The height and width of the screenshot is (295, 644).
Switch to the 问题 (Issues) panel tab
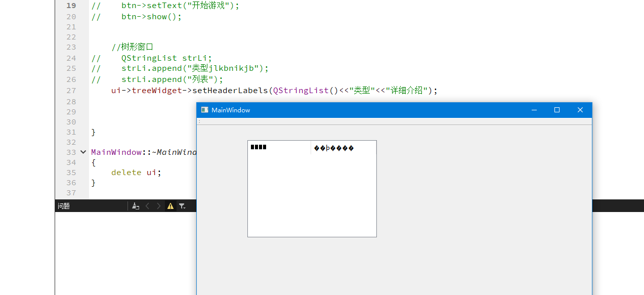63,206
